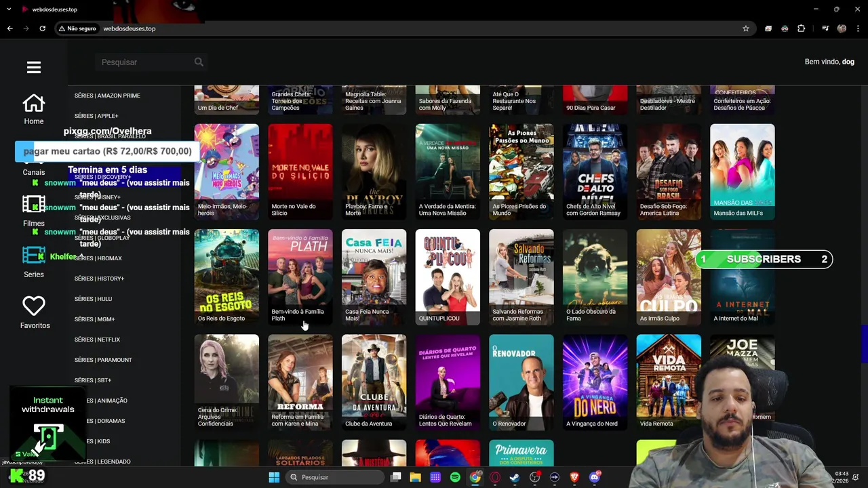This screenshot has height=488, width=868.
Task: Click the Chrome icon in taskbar
Action: (475, 477)
